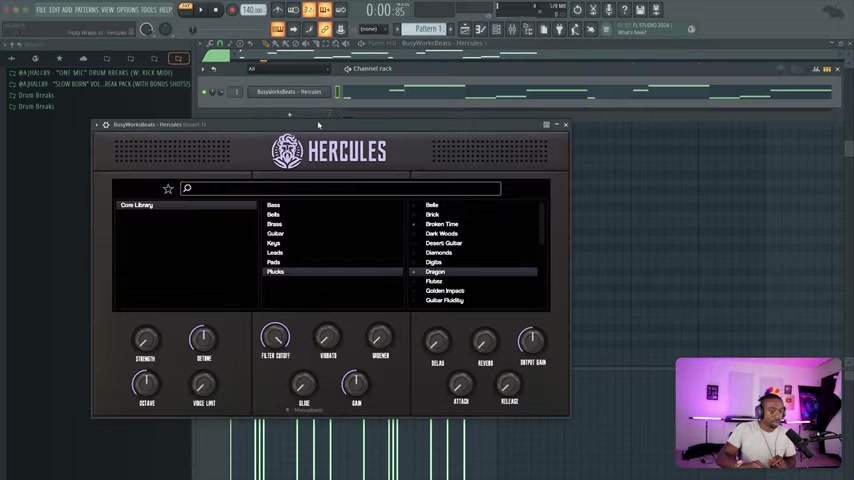Open the All channel filter dropdown
854x480 pixels.
click(x=288, y=69)
